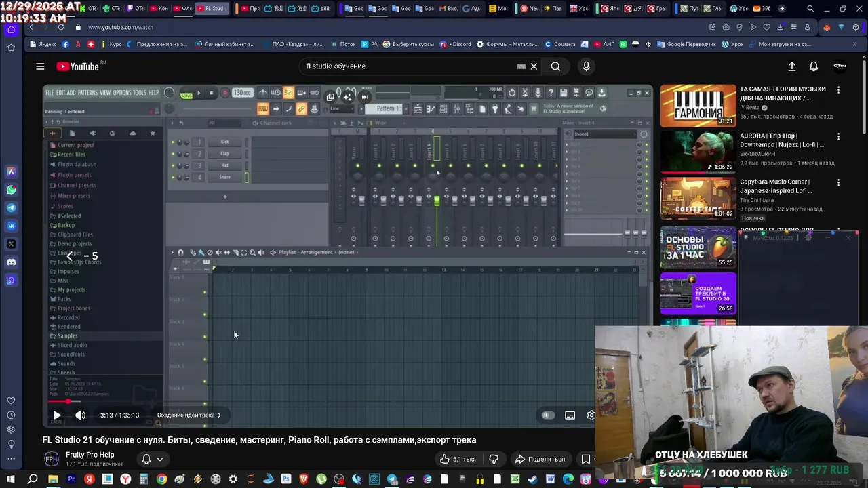Image resolution: width=868 pixels, height=488 pixels.
Task: Select the Clap channel button
Action: [225, 153]
